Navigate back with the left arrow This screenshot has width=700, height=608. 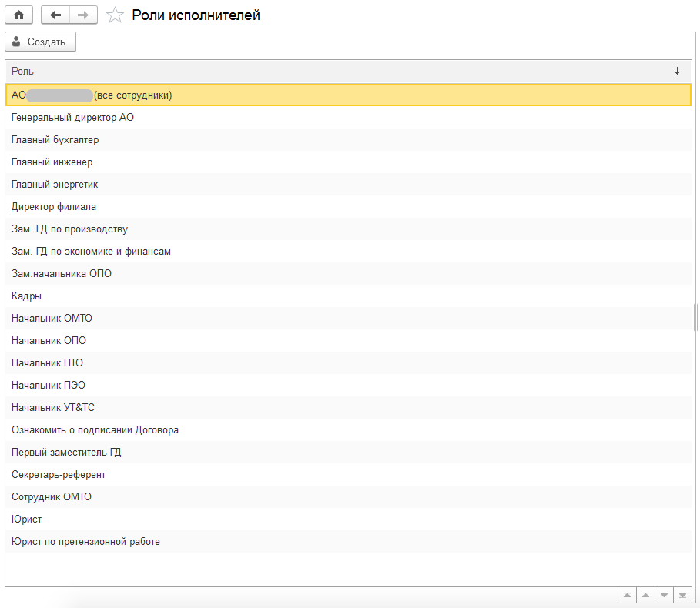pos(55,15)
